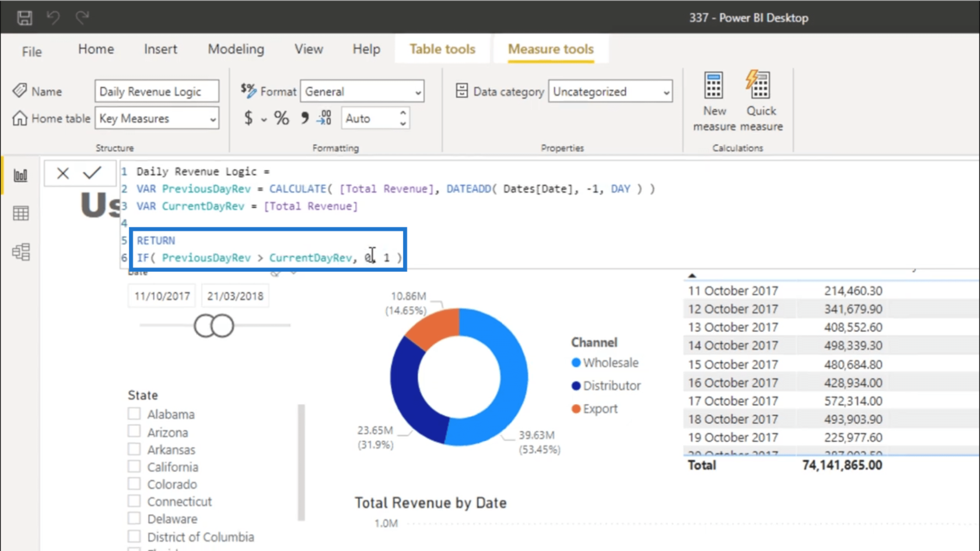Click the Distributor legend color dot
Image resolution: width=980 pixels, height=551 pixels.
576,385
